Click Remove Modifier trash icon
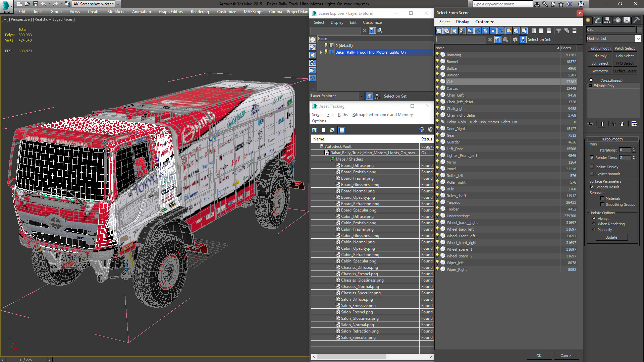The width and height of the screenshot is (644, 362). pyautogui.click(x=622, y=124)
